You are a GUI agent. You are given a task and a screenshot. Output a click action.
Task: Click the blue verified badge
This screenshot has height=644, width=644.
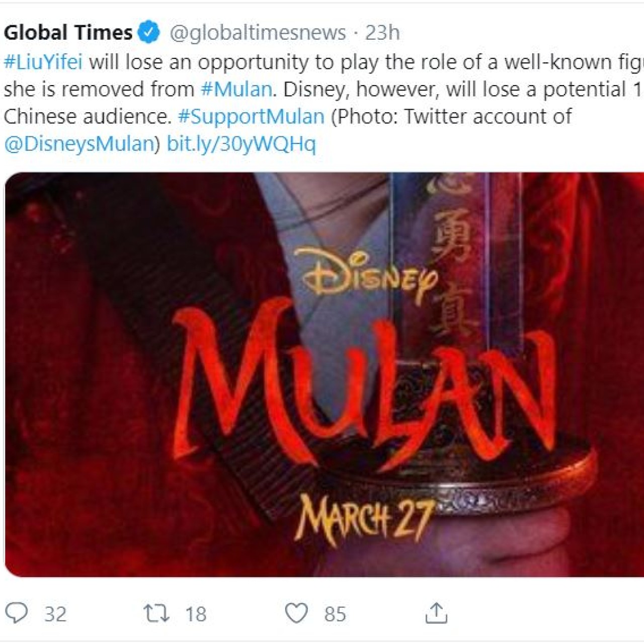[148, 33]
